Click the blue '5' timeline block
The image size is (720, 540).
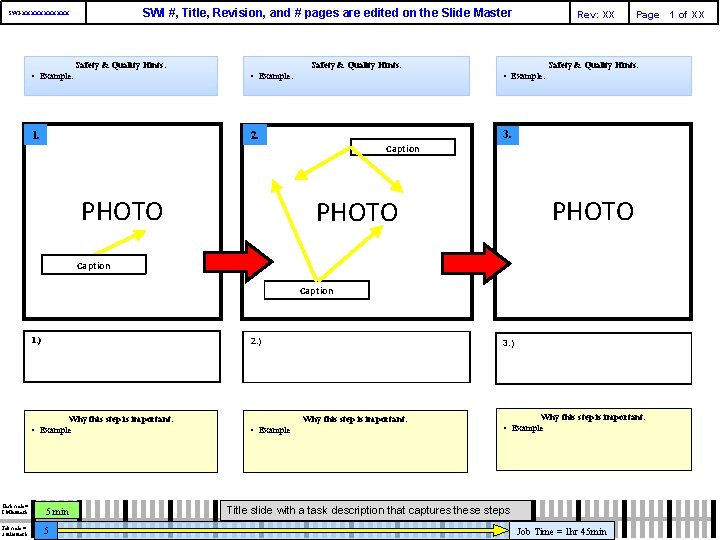[46, 530]
